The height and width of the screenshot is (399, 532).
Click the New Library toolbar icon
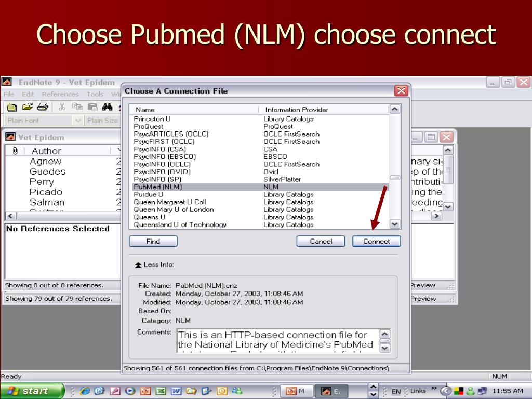(x=12, y=107)
